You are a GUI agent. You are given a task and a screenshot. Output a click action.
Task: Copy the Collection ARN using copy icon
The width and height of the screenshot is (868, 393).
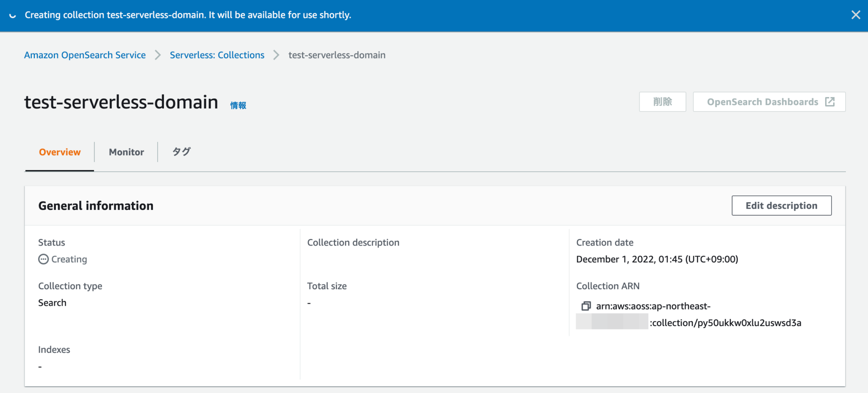[586, 306]
